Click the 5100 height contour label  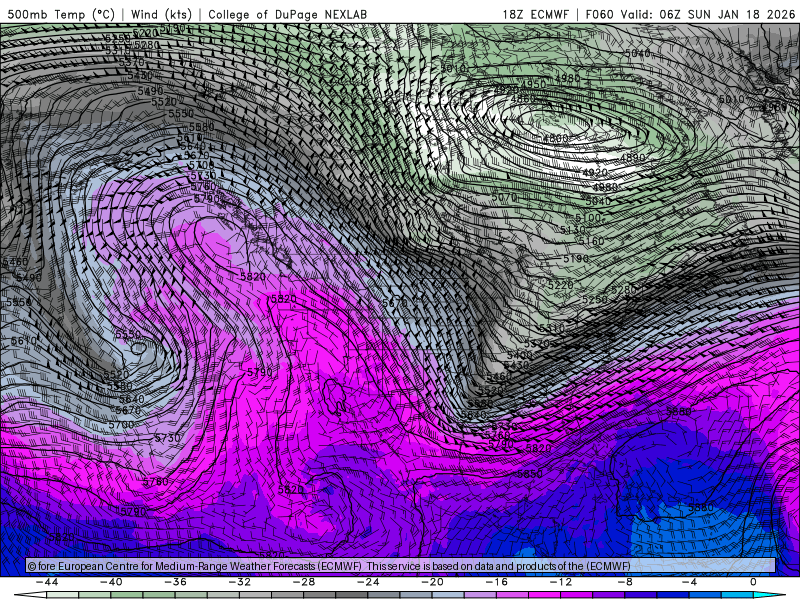(588, 217)
